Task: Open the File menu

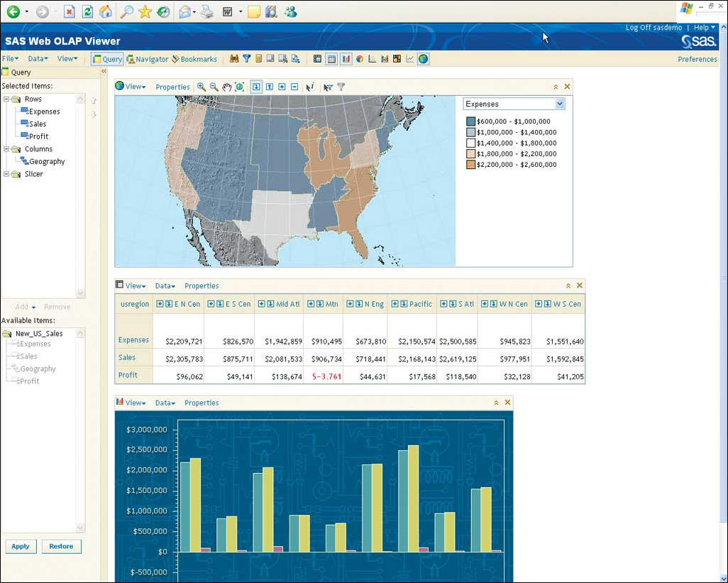Action: click(x=10, y=58)
